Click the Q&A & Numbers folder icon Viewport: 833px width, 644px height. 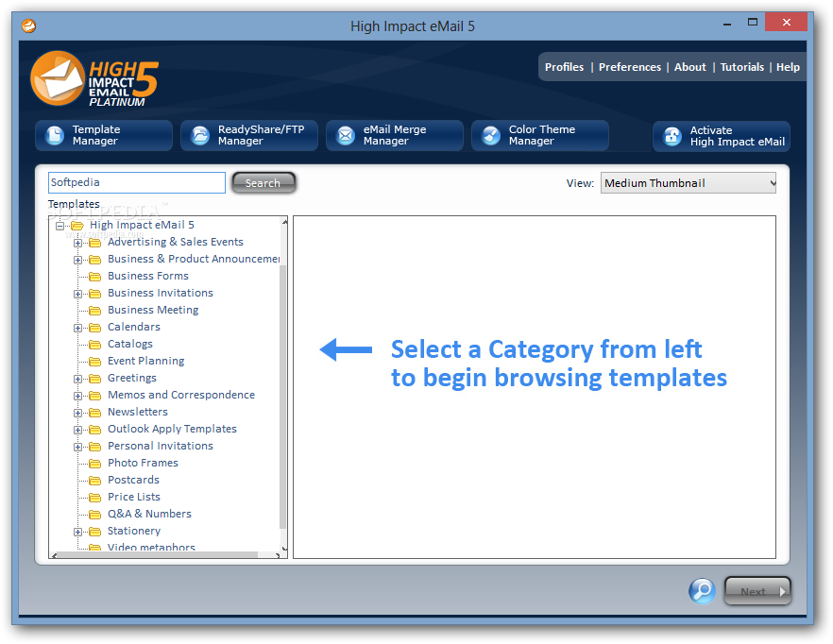95,515
